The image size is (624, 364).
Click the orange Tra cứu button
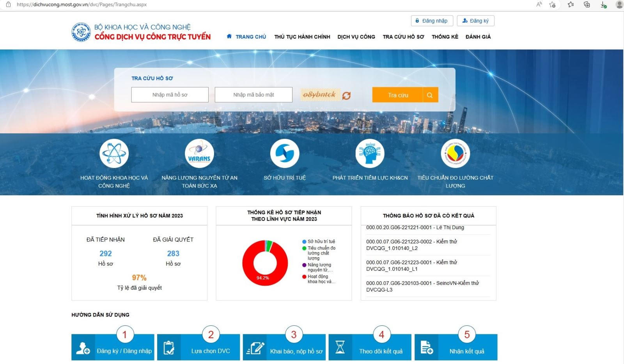pyautogui.click(x=398, y=95)
